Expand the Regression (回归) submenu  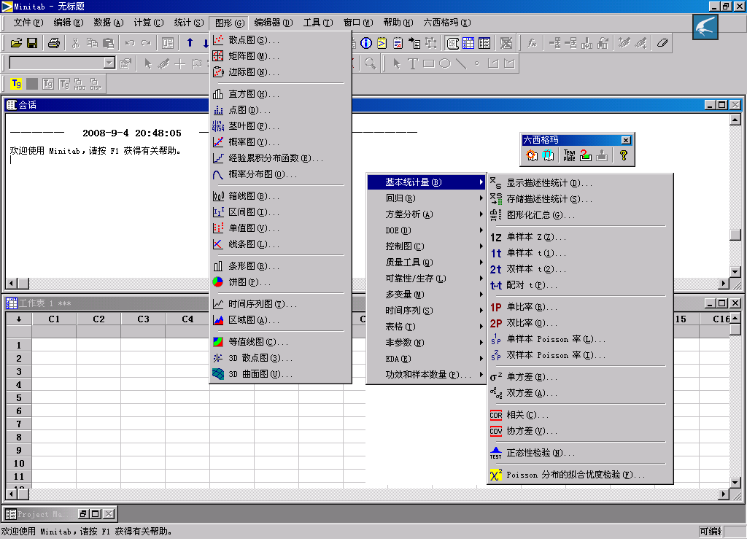tap(426, 198)
